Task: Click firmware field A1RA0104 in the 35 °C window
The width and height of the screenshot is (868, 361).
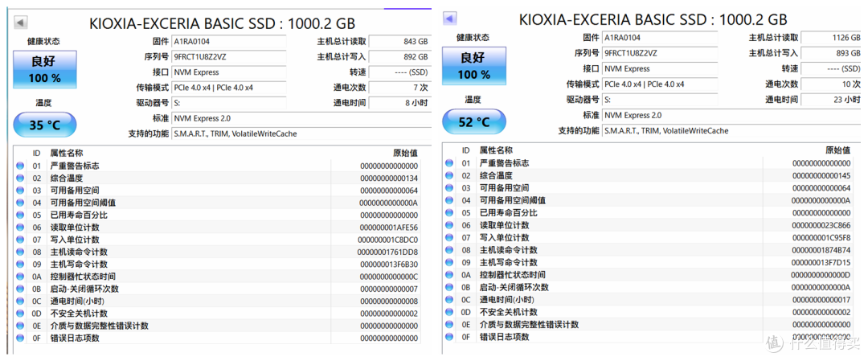Action: 229,42
